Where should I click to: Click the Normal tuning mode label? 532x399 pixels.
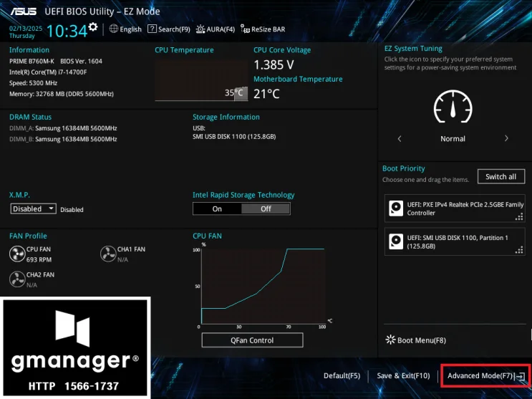click(453, 138)
